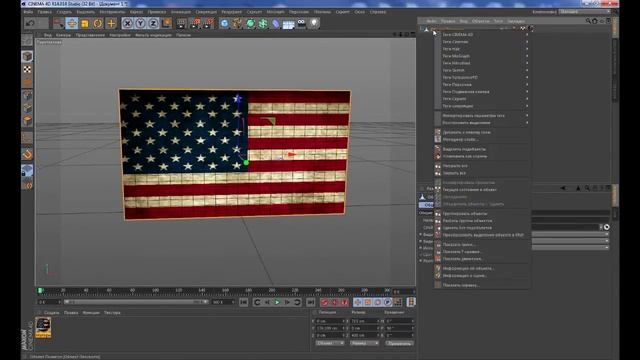Expand the Теги CINEMA 4D submenu
Viewport: 640px width, 360px height.
coord(483,35)
